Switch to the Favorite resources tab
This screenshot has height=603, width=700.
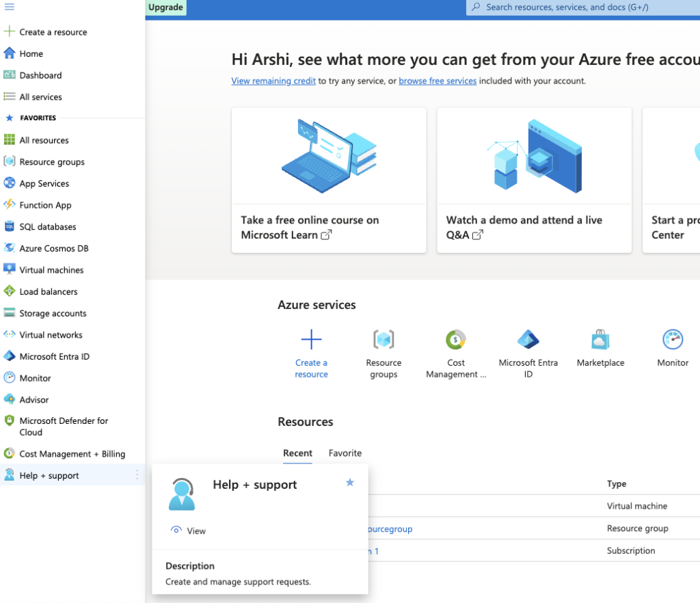(345, 453)
